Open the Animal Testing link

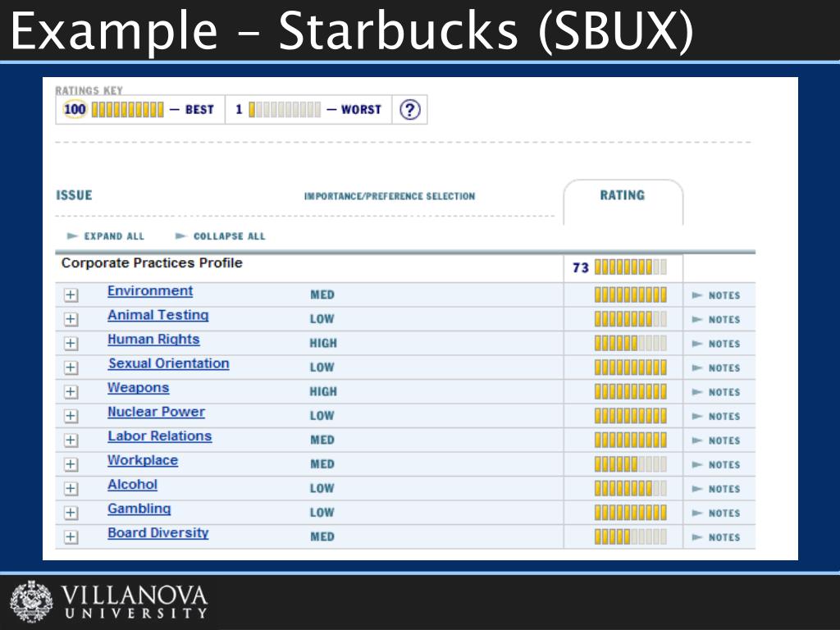pyautogui.click(x=158, y=315)
